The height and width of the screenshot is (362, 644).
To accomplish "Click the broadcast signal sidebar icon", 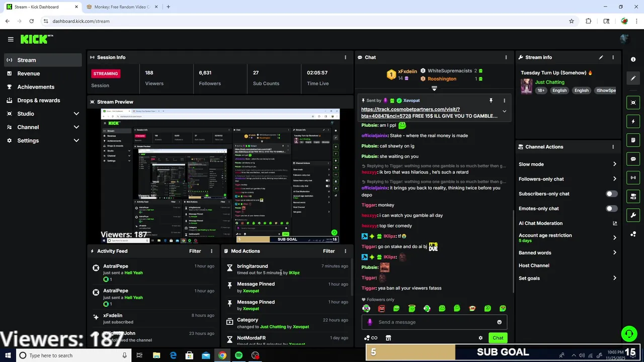I will pyautogui.click(x=633, y=177).
